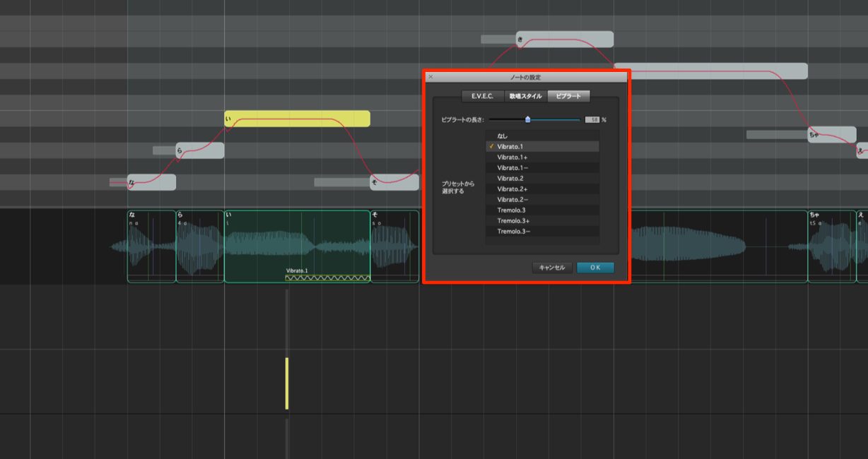Select the ちゃ note in piano roll
The image size is (868, 459).
point(832,134)
